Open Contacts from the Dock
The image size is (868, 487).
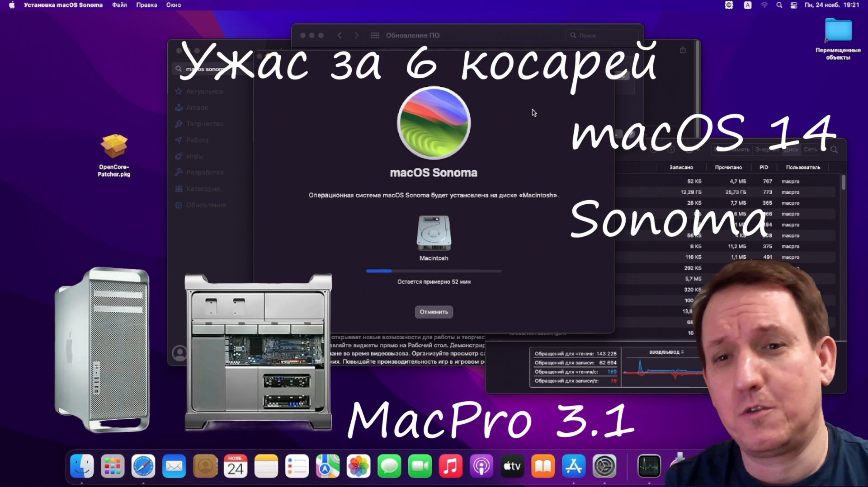point(205,466)
